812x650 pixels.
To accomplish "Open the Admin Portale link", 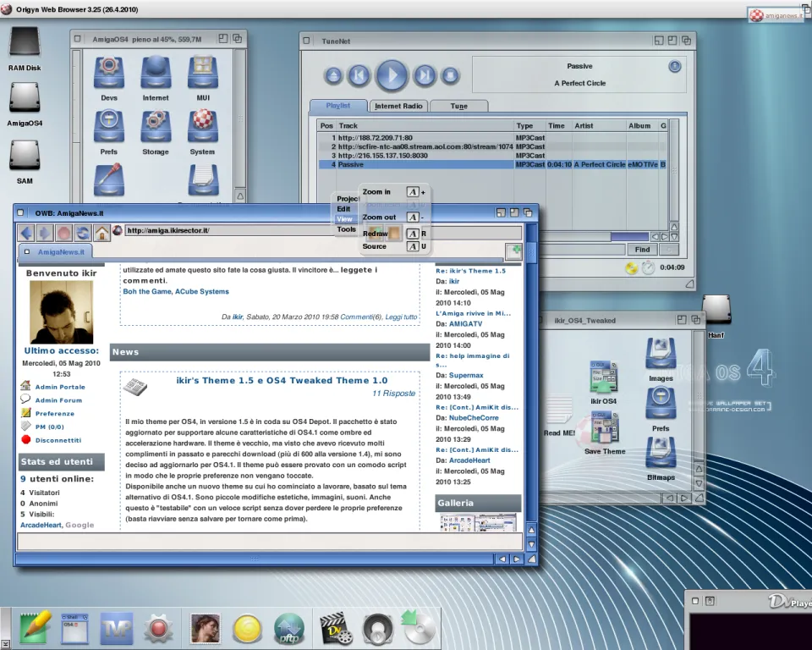I will pyautogui.click(x=59, y=387).
